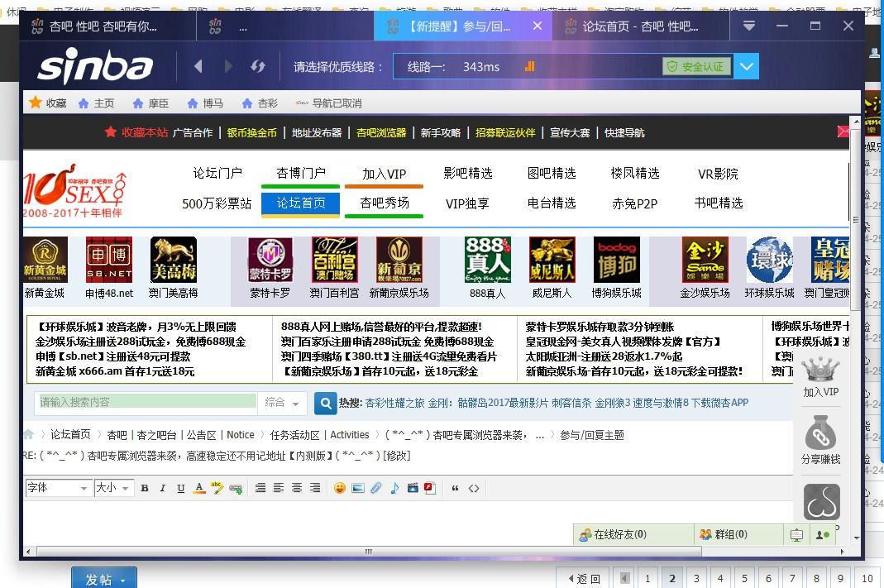The image size is (884, 588).
Task: Expand the 综合 search category dropdown
Action: click(282, 403)
